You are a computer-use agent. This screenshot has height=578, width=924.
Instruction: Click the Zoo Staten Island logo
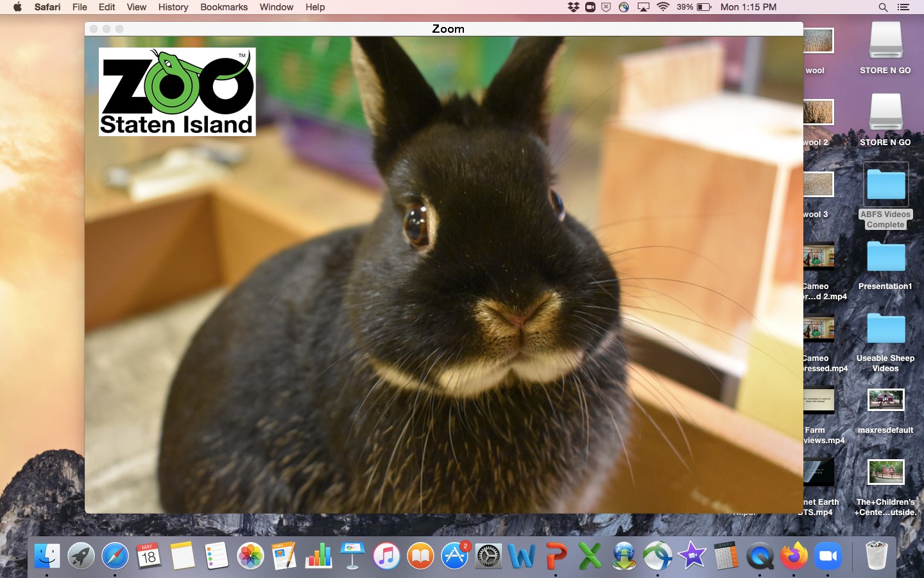(x=177, y=92)
